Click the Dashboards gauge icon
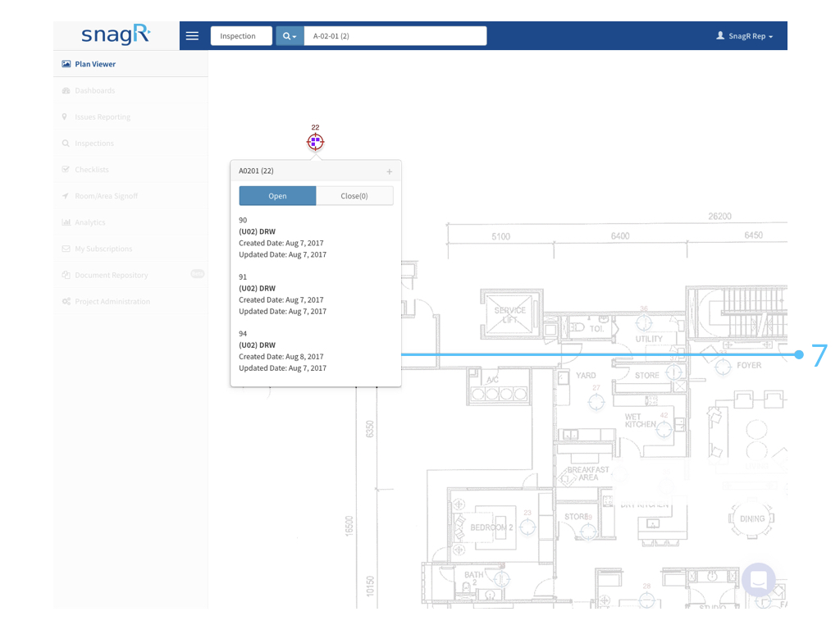The image size is (840, 630). click(66, 90)
